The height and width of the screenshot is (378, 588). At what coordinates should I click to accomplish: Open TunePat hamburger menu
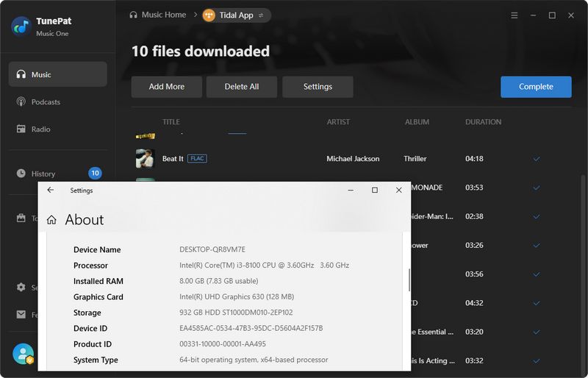pyautogui.click(x=514, y=15)
